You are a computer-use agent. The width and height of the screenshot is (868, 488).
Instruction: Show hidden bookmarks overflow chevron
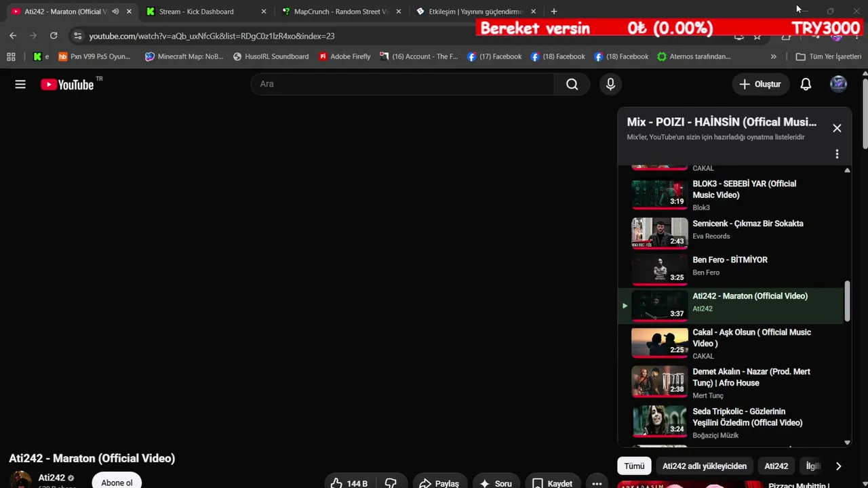(774, 57)
